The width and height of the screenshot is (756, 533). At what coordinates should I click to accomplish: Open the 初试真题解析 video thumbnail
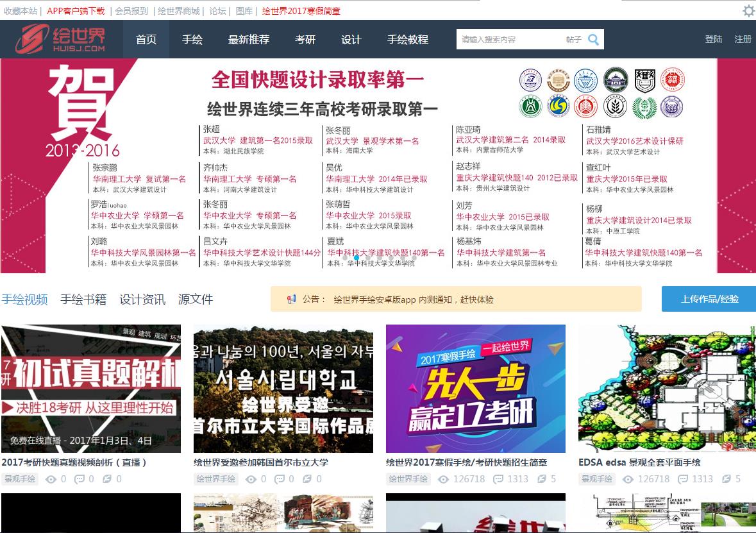click(91, 389)
